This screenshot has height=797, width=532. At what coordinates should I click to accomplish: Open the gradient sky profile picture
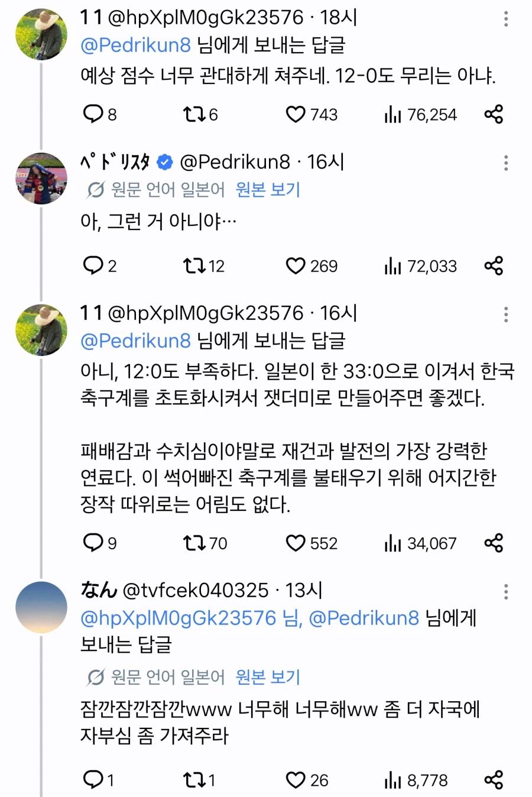[41, 608]
